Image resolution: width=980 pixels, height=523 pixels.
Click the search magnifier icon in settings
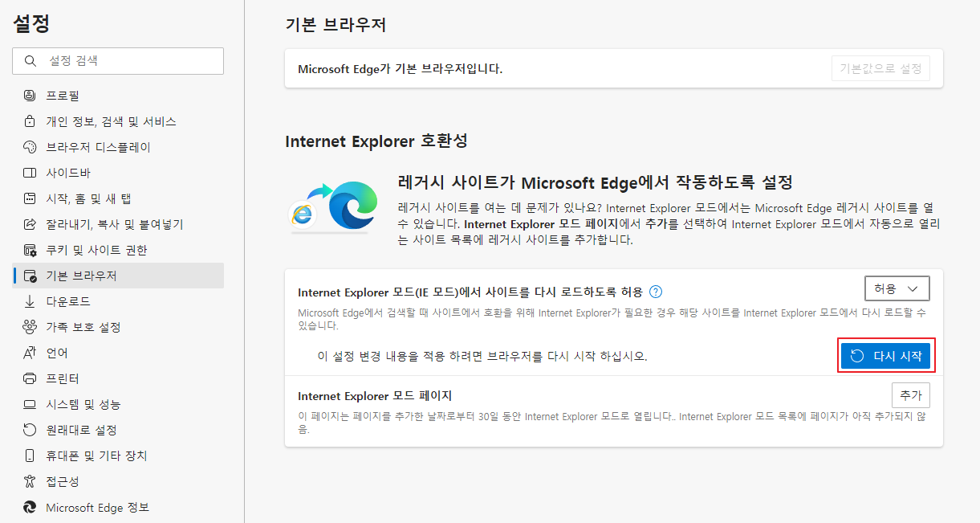point(30,61)
